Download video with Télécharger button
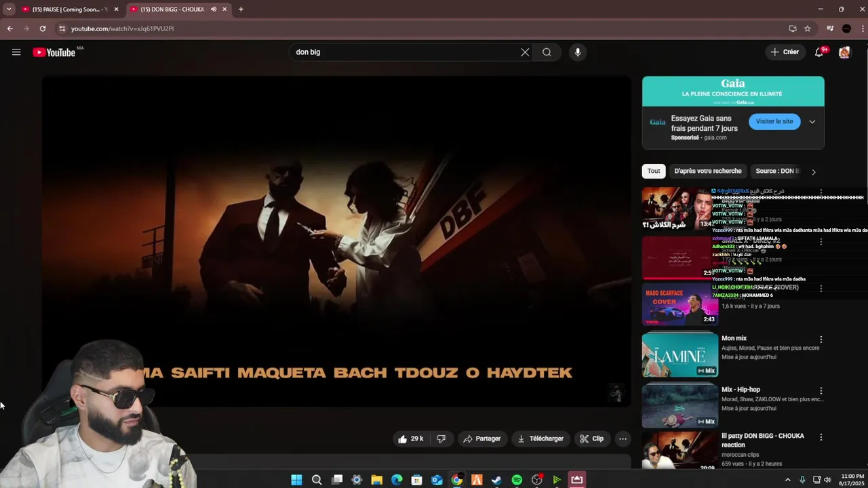Viewport: 868px width, 488px height. pyautogui.click(x=540, y=439)
